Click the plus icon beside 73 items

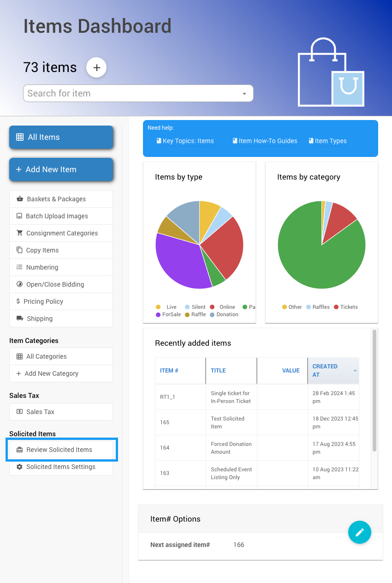tap(96, 67)
